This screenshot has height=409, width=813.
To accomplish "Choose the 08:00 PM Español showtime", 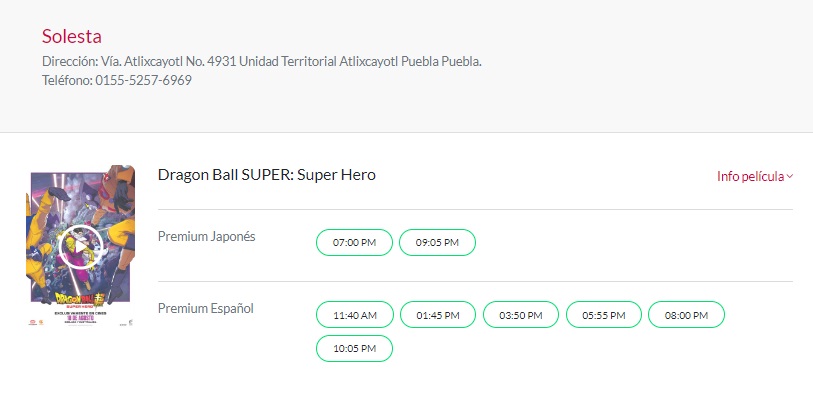I will coord(686,314).
